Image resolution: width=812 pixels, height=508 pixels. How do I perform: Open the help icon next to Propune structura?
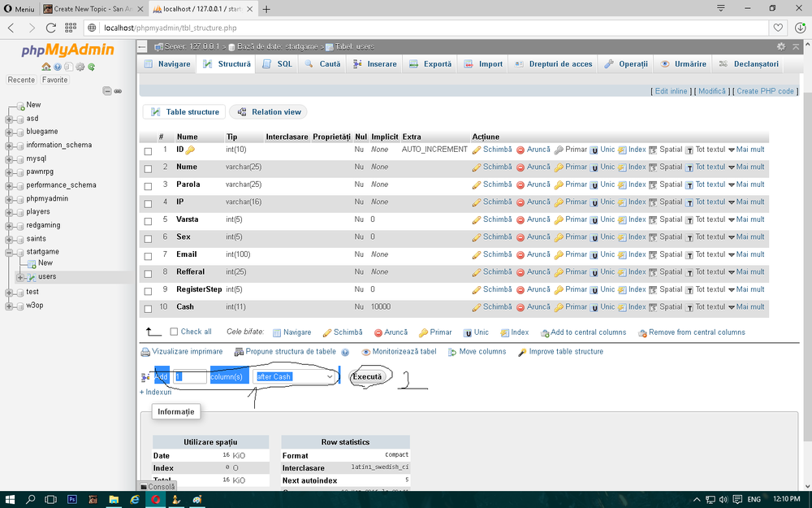tap(345, 352)
